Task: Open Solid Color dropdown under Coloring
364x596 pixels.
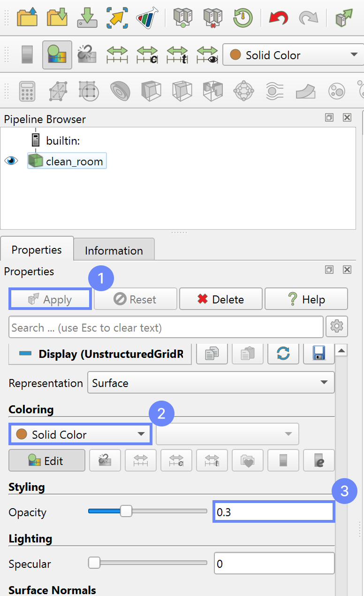Action: (x=80, y=434)
